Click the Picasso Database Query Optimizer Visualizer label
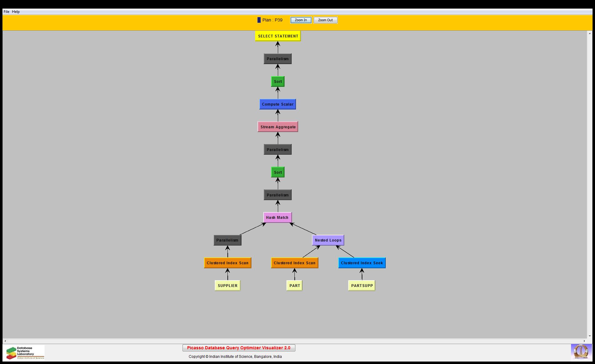This screenshot has height=364, width=595. [x=238, y=348]
